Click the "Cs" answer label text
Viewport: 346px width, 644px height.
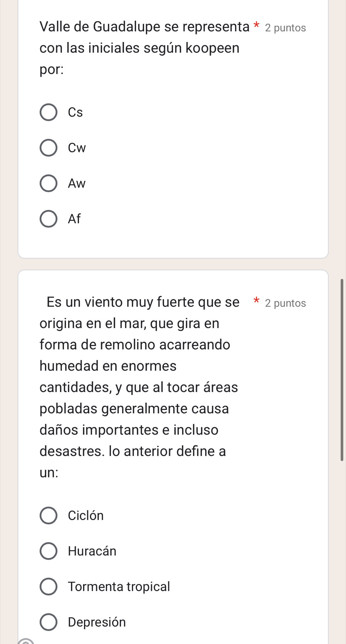click(76, 113)
